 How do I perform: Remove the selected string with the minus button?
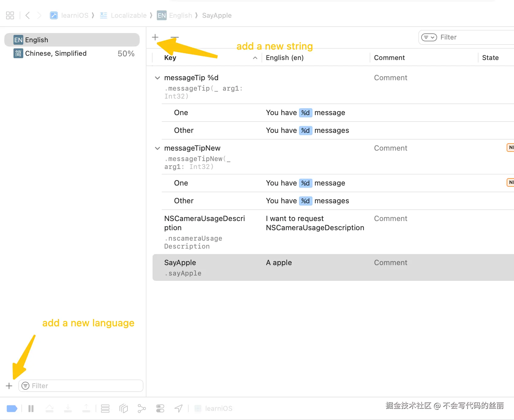(175, 37)
